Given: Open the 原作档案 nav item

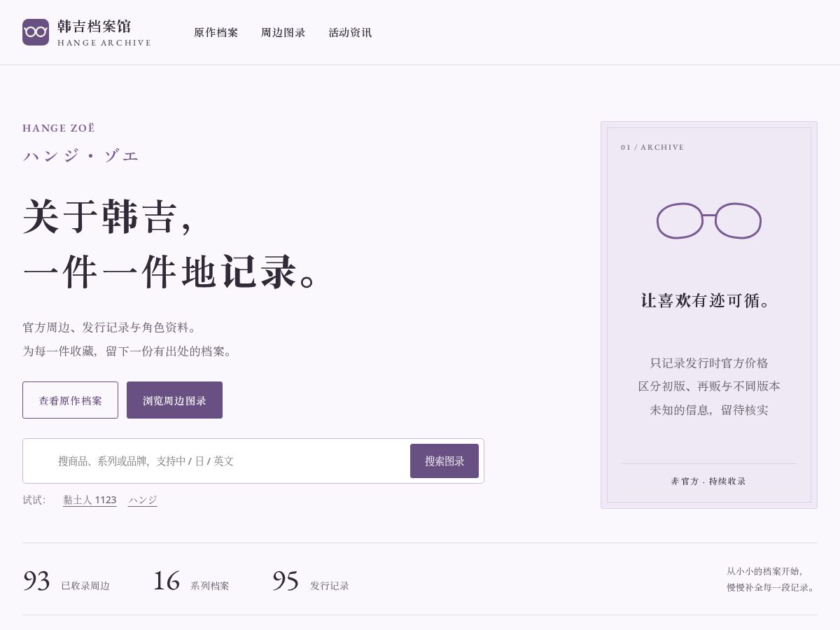Looking at the screenshot, I should tap(216, 33).
